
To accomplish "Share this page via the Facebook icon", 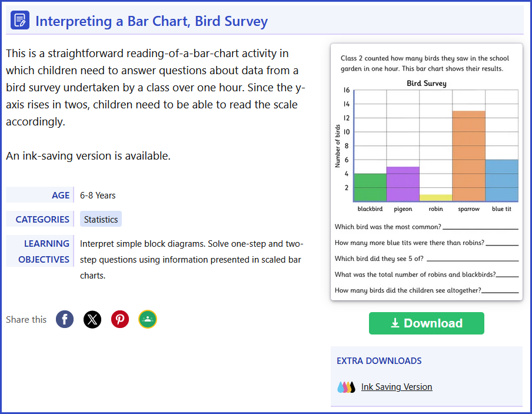I will click(x=64, y=319).
